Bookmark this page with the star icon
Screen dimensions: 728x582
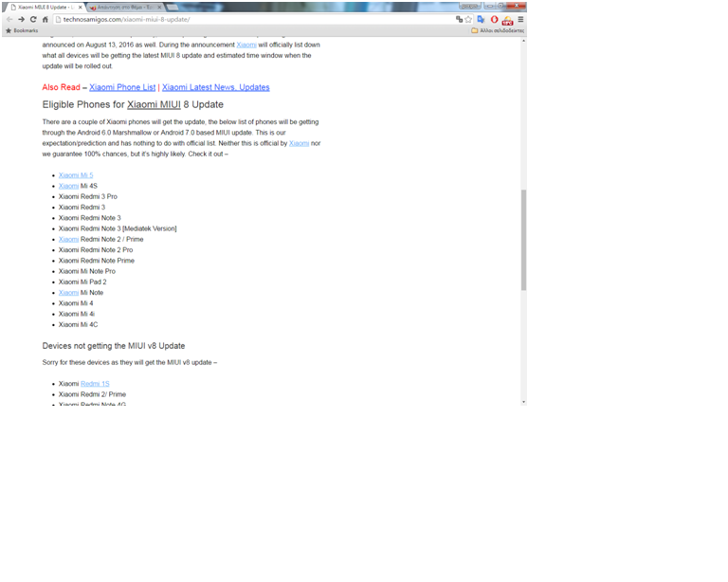(468, 20)
